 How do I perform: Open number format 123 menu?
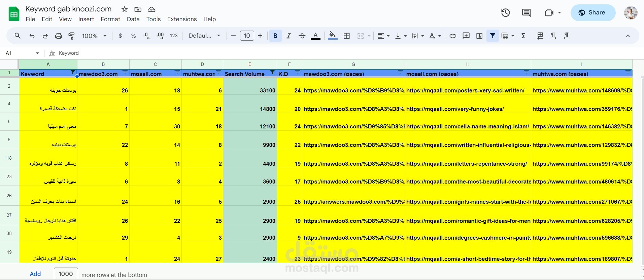click(174, 36)
